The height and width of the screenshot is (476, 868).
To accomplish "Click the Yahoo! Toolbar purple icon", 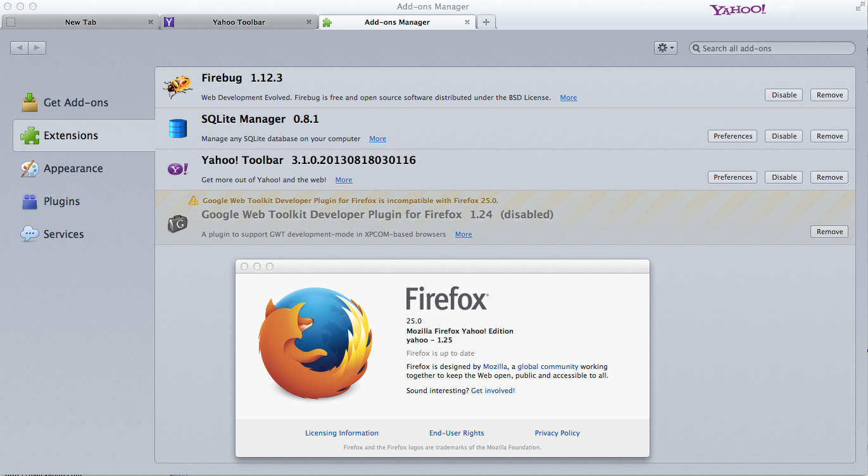I will (177, 169).
